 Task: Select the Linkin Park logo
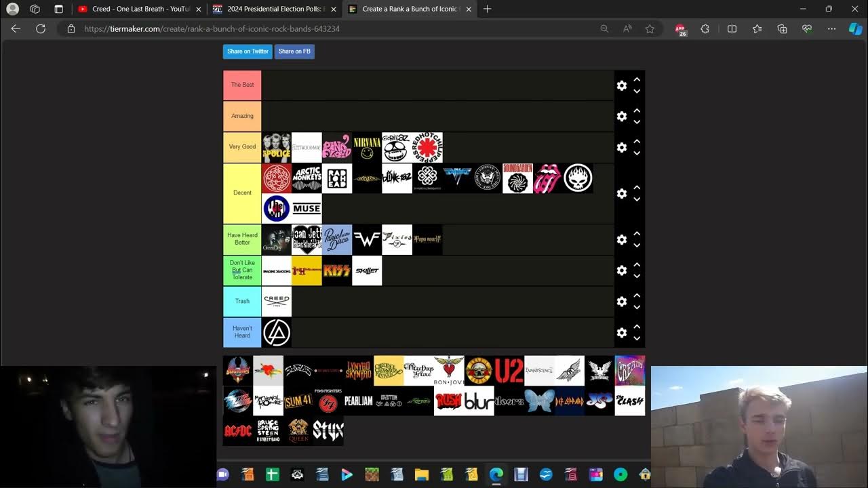[277, 332]
